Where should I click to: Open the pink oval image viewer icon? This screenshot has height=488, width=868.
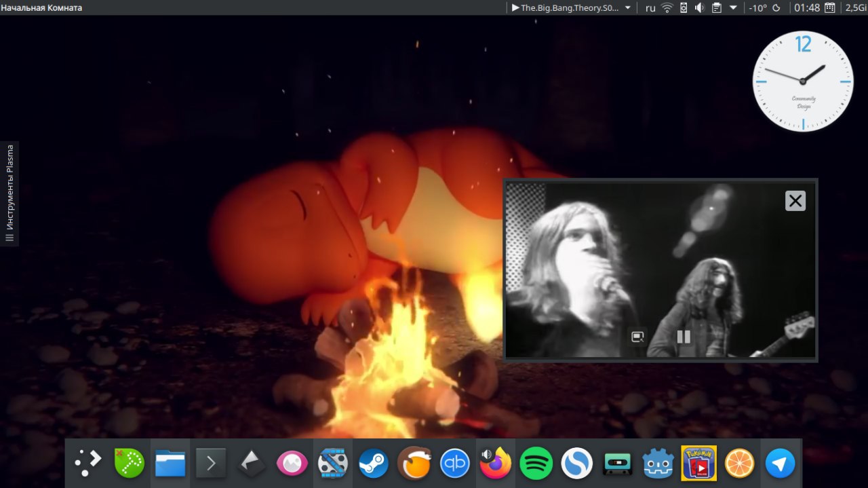(292, 464)
